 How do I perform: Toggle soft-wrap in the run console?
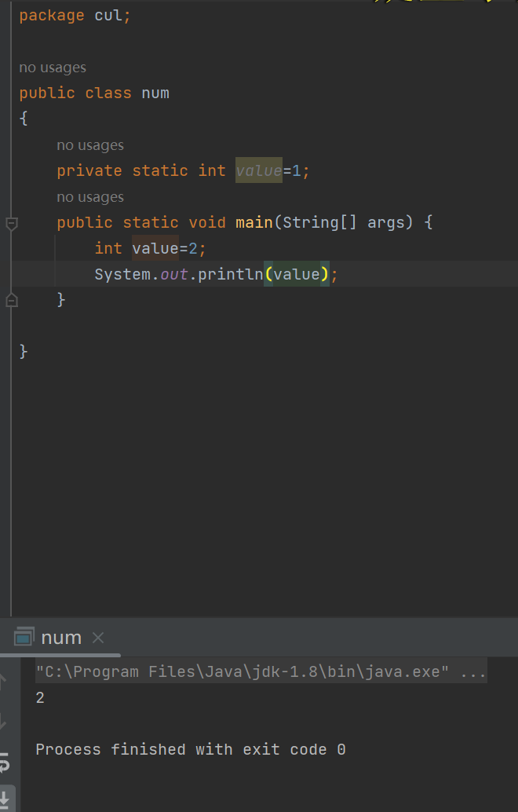click(x=5, y=763)
